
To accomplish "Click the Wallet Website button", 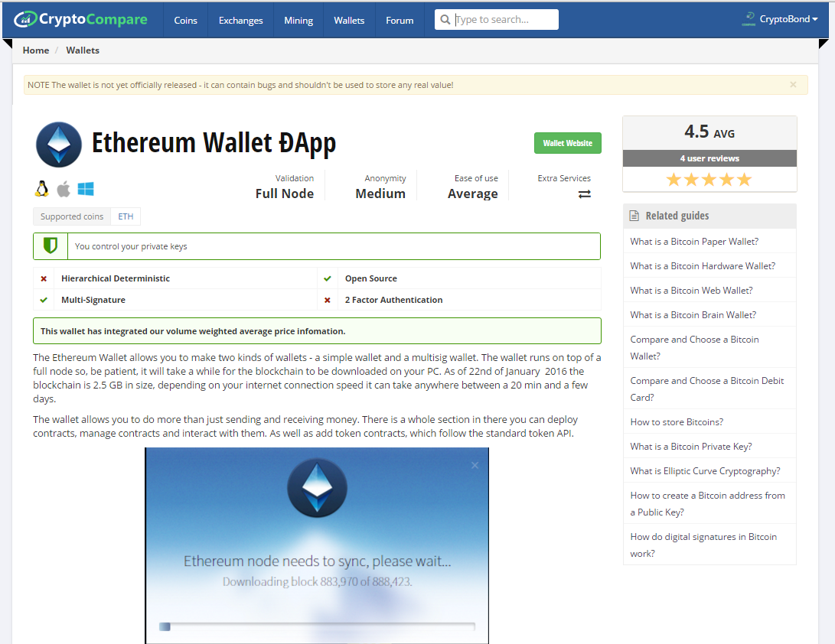I will [568, 143].
